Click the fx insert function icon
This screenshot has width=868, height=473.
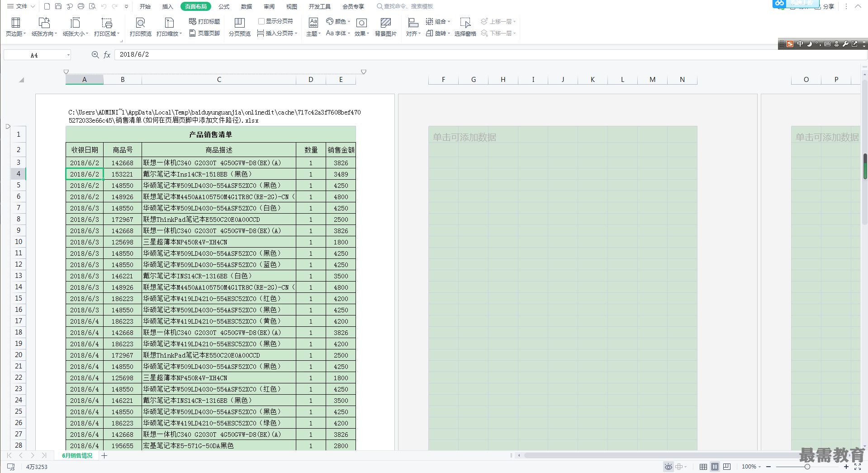pyautogui.click(x=107, y=55)
